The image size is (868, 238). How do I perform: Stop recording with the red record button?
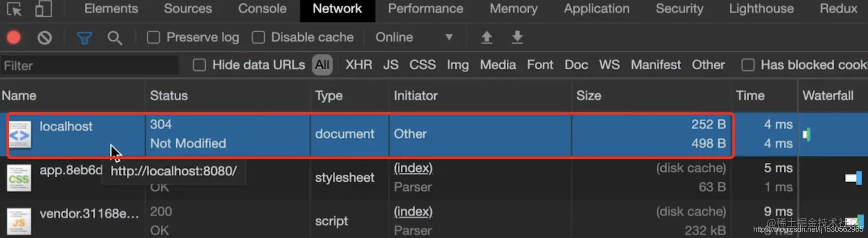14,38
